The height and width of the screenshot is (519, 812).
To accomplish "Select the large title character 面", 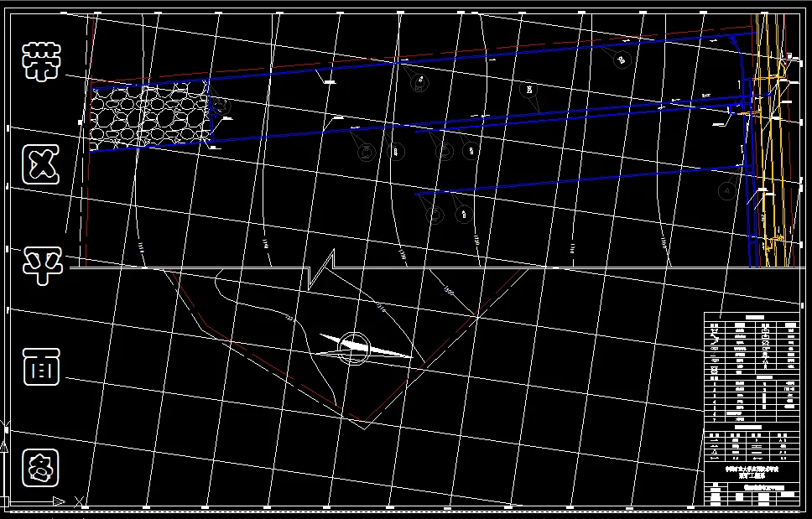I will point(41,367).
